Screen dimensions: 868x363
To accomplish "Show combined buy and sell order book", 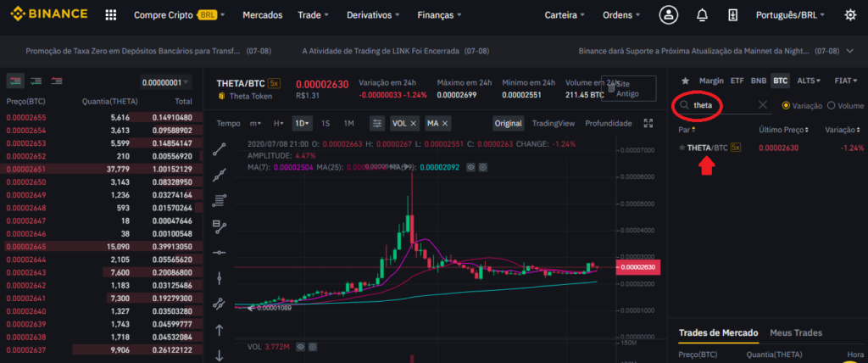I will (x=15, y=81).
